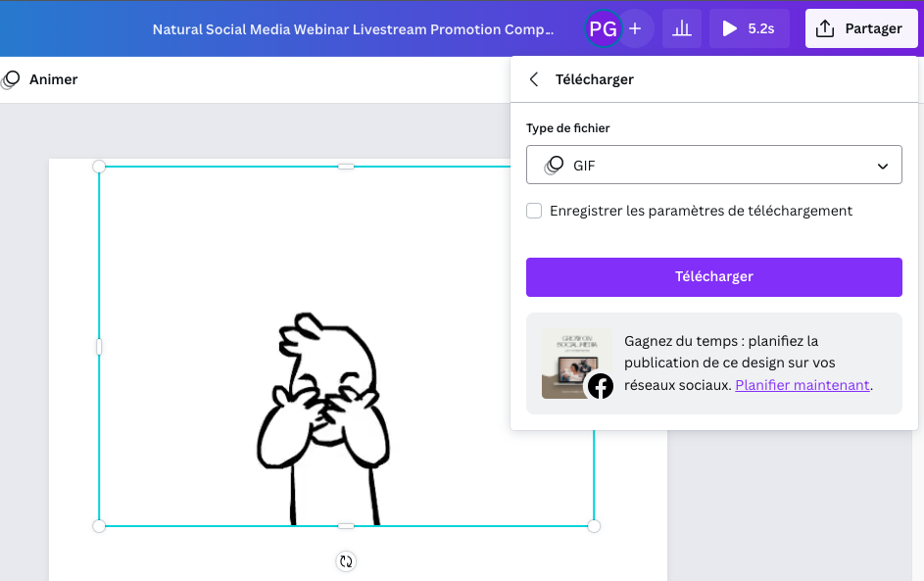Open the PG account avatar menu
Viewport: 924px width, 581px height.
605,28
